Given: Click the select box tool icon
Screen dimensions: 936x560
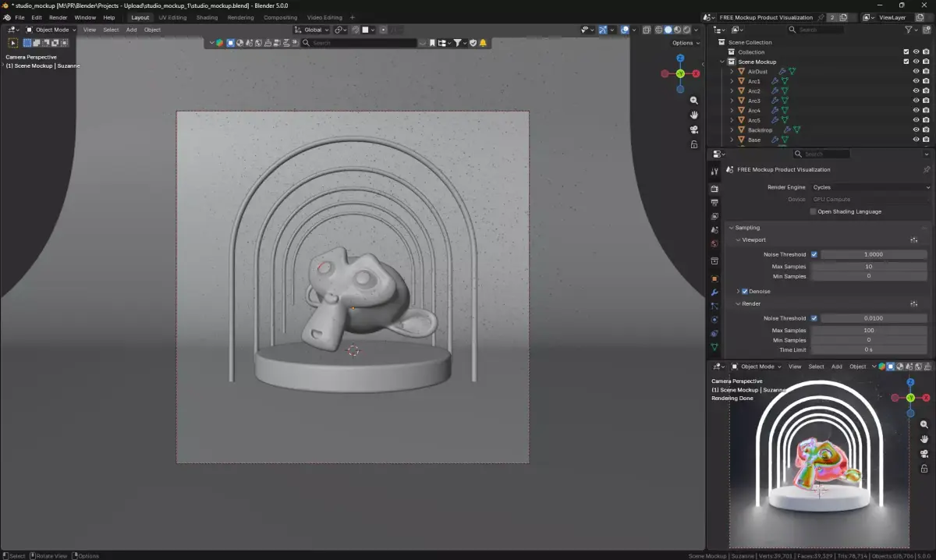Looking at the screenshot, I should tap(13, 43).
